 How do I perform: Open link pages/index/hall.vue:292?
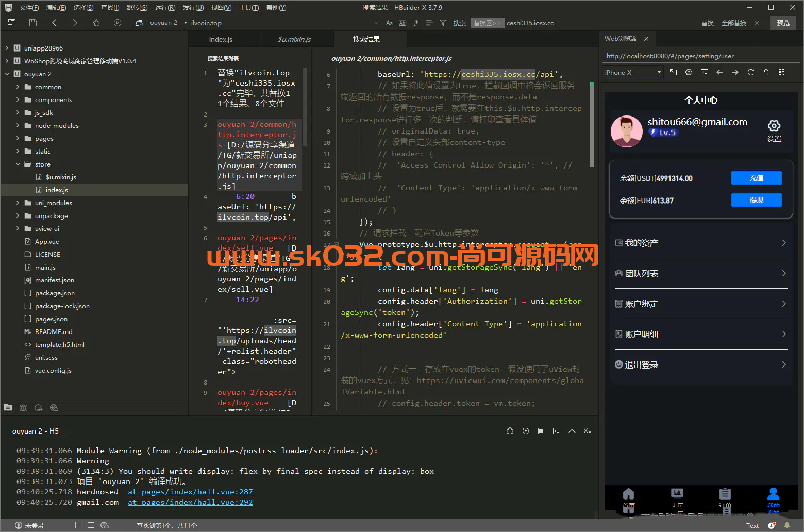tap(190, 502)
